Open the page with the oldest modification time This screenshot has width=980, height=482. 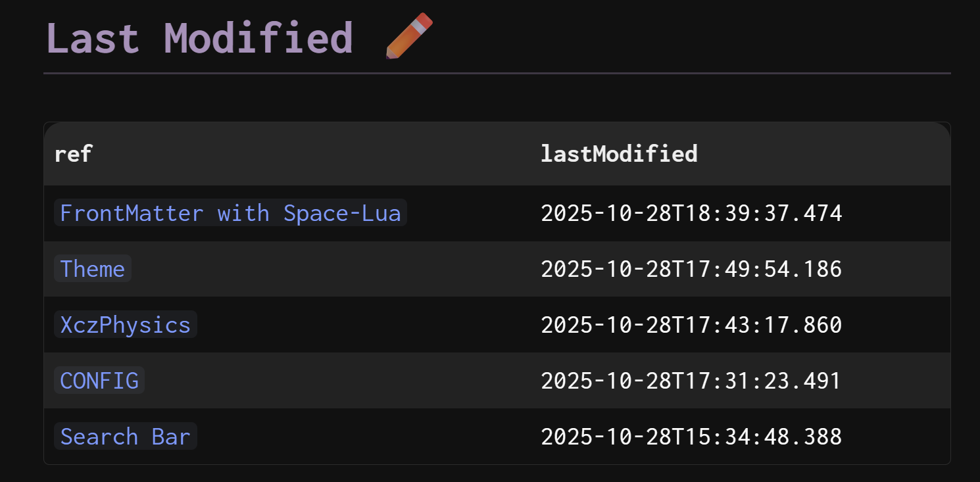click(125, 437)
